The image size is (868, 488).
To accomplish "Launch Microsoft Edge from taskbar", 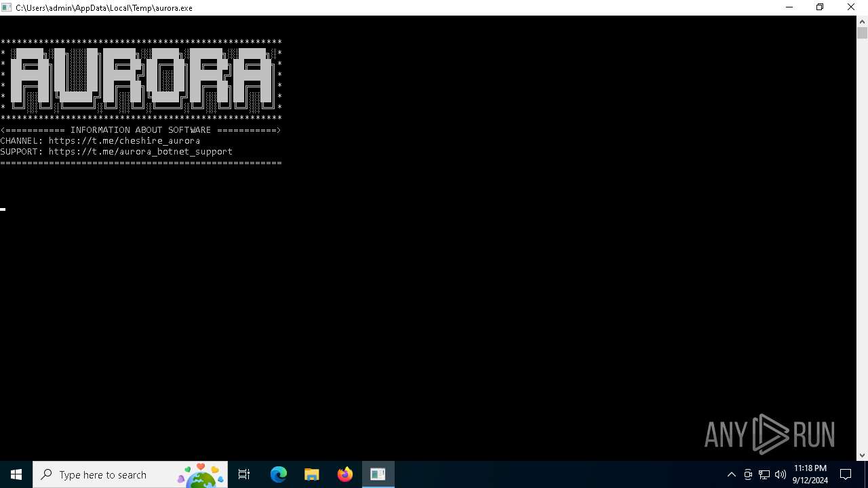I will pos(279,474).
